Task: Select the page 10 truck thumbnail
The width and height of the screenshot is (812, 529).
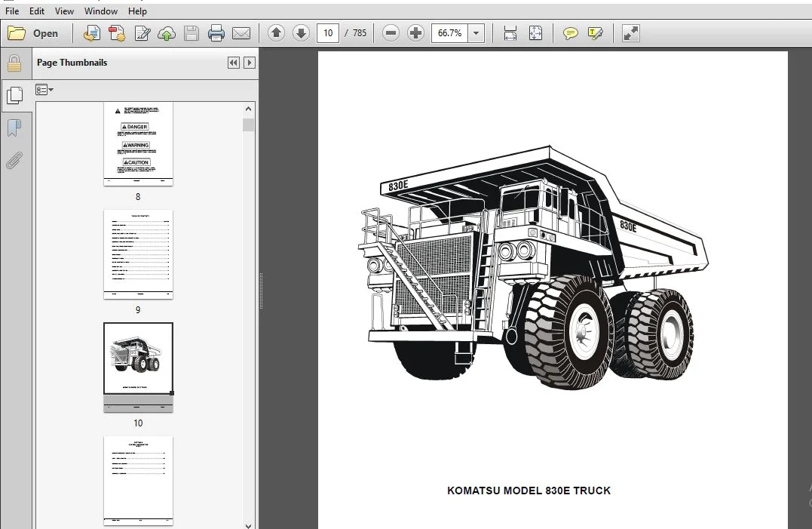Action: 138,368
